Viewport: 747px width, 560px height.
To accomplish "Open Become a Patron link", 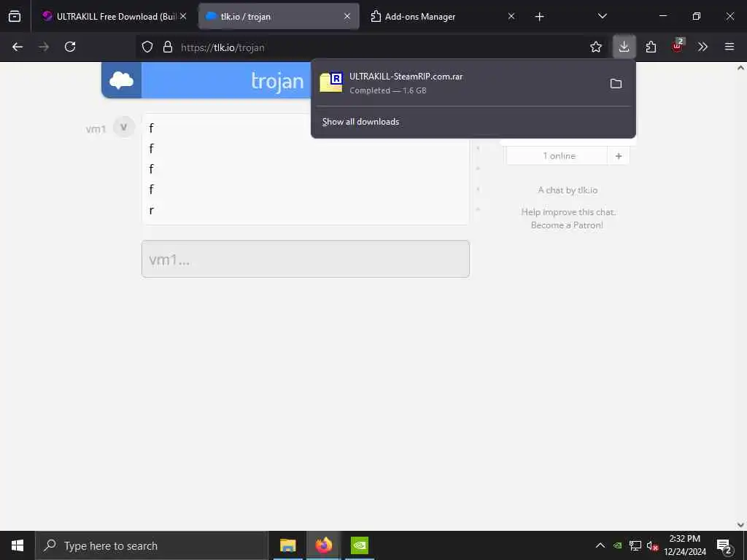I will [567, 225].
